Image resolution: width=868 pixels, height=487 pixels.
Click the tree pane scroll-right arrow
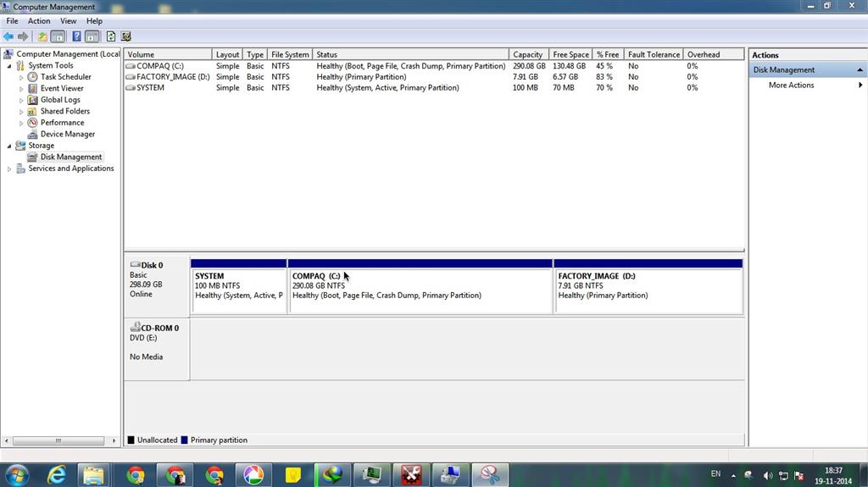[114, 440]
